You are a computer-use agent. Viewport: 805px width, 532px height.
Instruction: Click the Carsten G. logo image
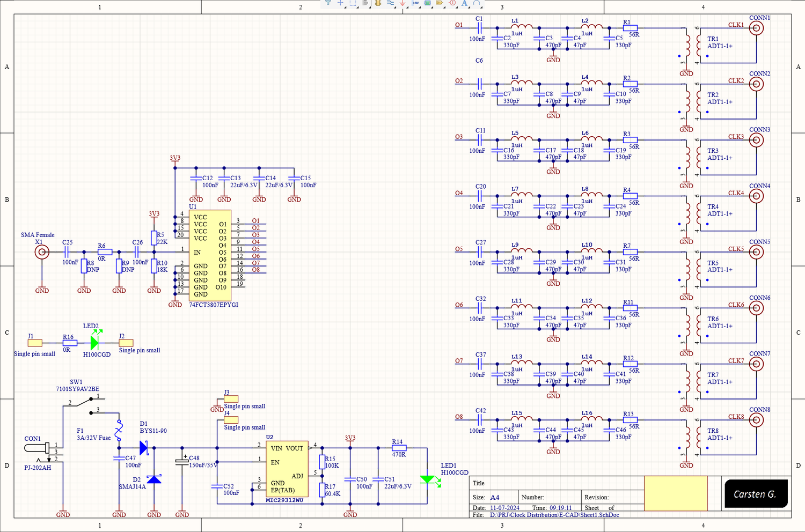[x=756, y=494]
